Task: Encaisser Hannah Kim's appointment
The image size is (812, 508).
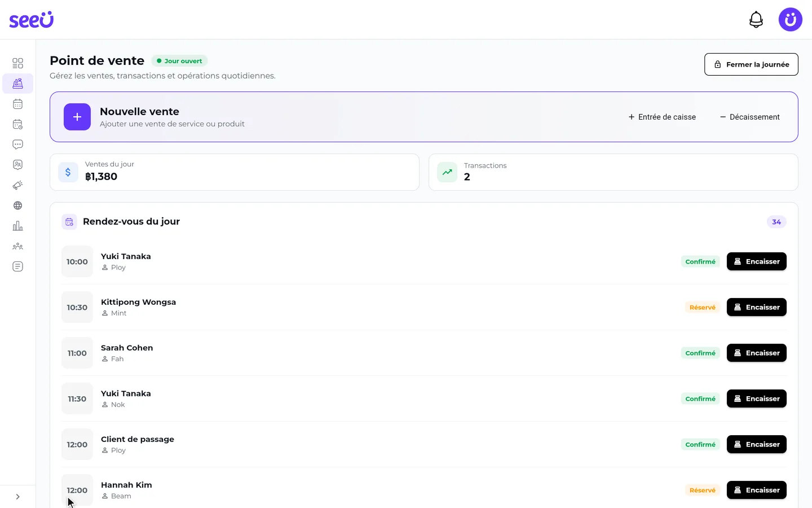Action: click(x=757, y=490)
